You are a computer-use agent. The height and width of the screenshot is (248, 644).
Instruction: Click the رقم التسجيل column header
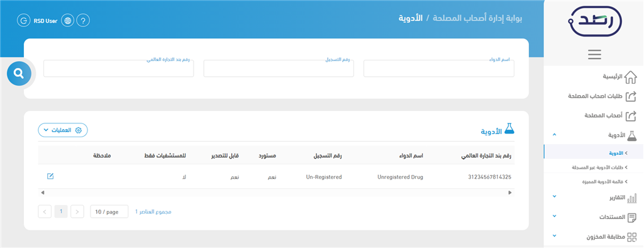[x=327, y=156]
